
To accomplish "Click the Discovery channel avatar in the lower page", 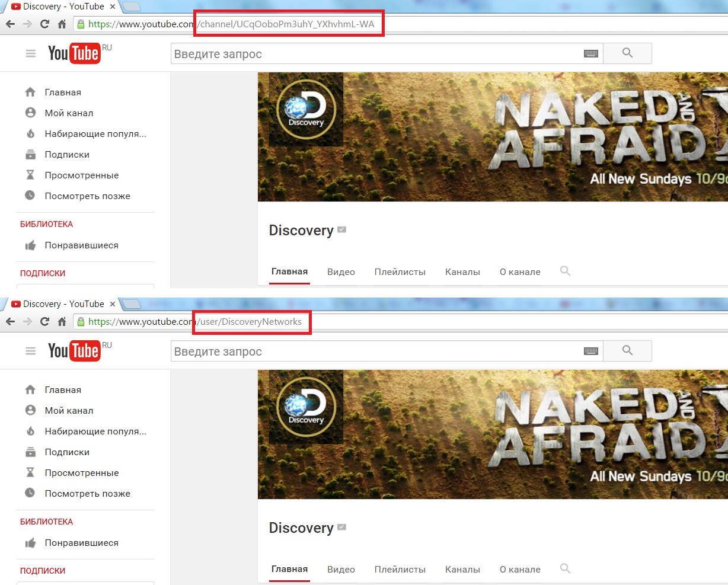I will (306, 407).
